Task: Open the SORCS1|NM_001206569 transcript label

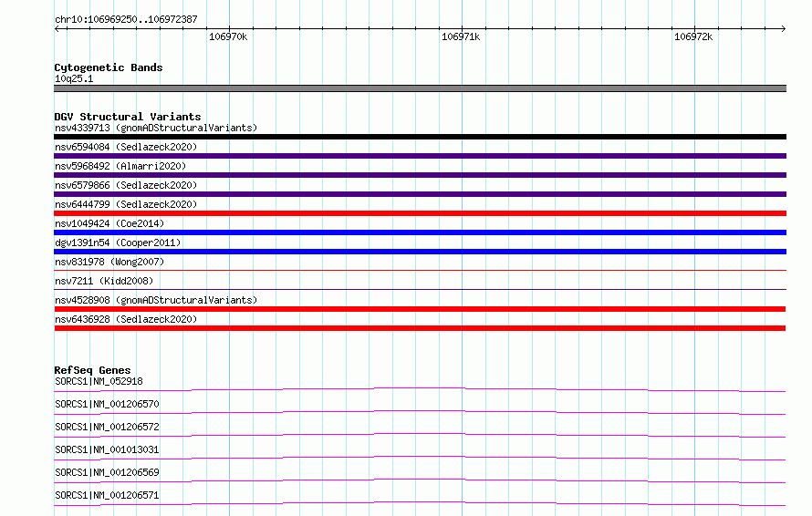Action: (x=107, y=472)
